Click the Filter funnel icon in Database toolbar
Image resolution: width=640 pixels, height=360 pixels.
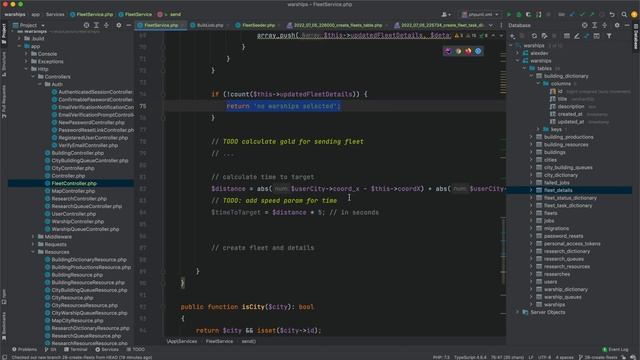[609, 36]
